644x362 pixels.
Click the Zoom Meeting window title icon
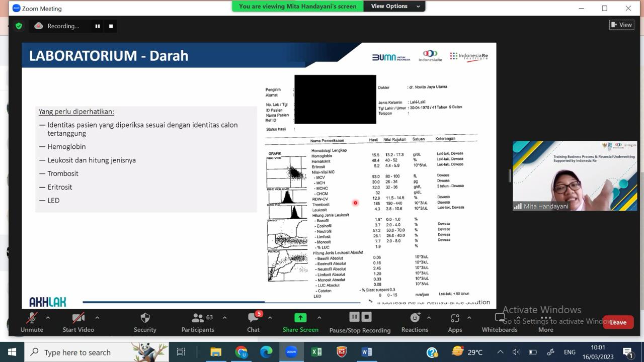(16, 8)
